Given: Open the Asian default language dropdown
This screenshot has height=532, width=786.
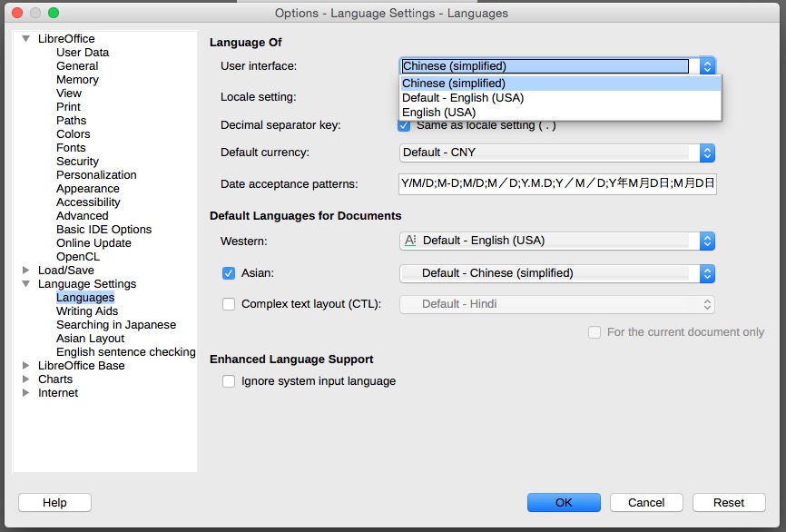Looking at the screenshot, I should point(556,272).
